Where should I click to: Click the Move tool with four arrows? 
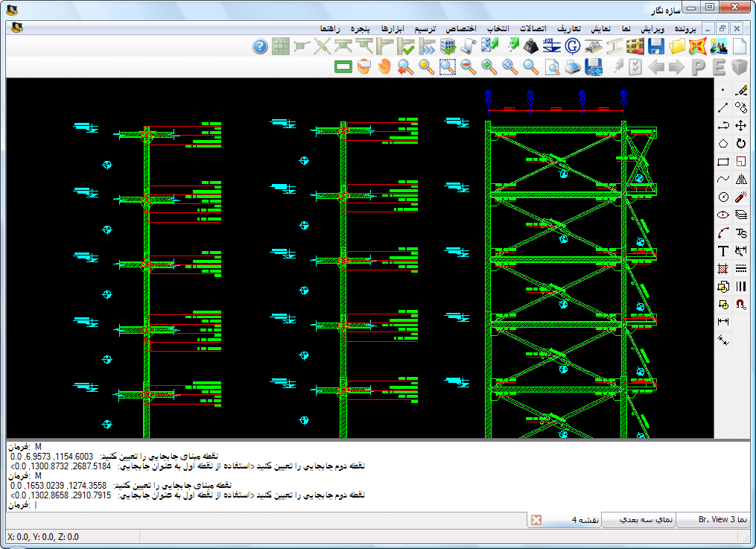tap(741, 126)
